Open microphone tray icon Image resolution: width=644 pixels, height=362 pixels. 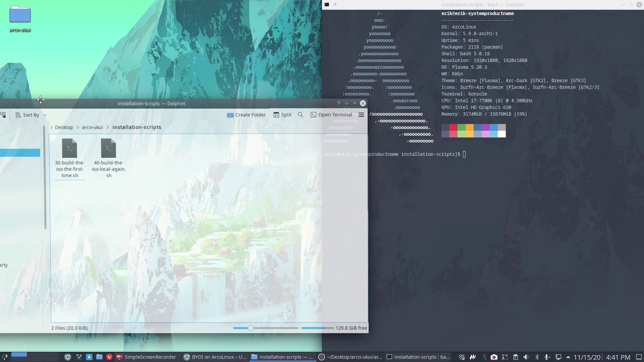pyautogui.click(x=547, y=357)
